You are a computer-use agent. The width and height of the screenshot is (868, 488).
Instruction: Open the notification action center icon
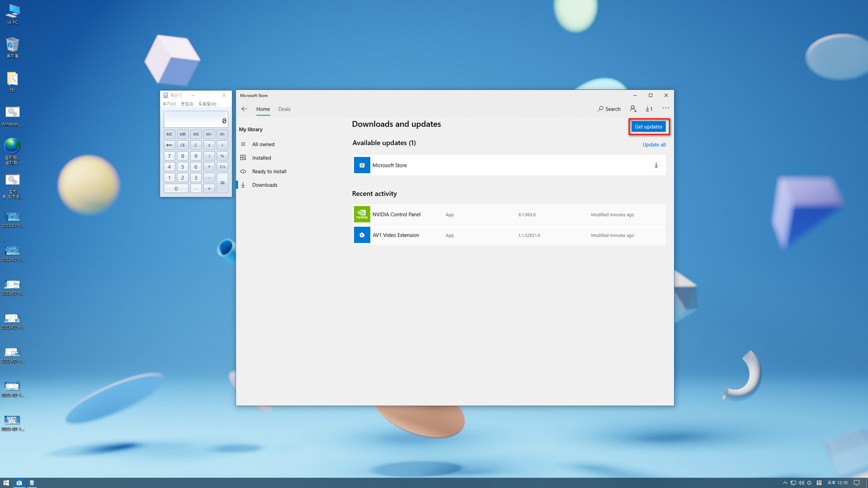click(x=857, y=483)
